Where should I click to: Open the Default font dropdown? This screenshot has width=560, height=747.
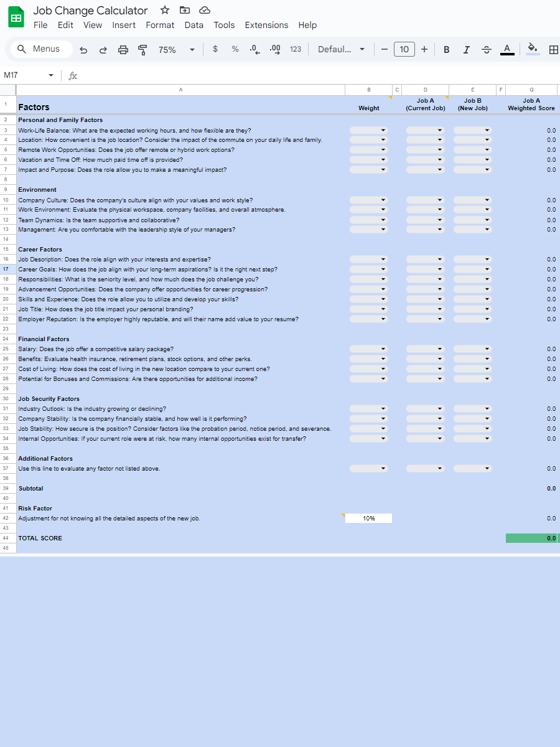point(341,50)
